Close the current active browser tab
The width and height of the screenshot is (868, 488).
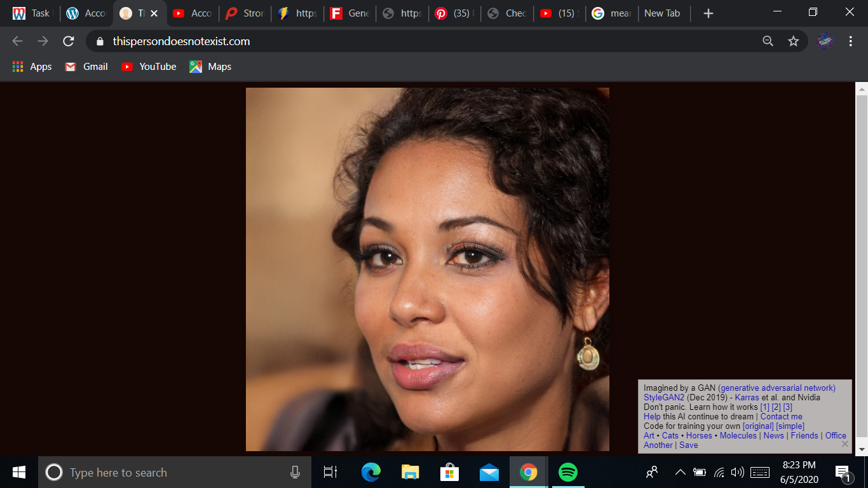pos(154,13)
